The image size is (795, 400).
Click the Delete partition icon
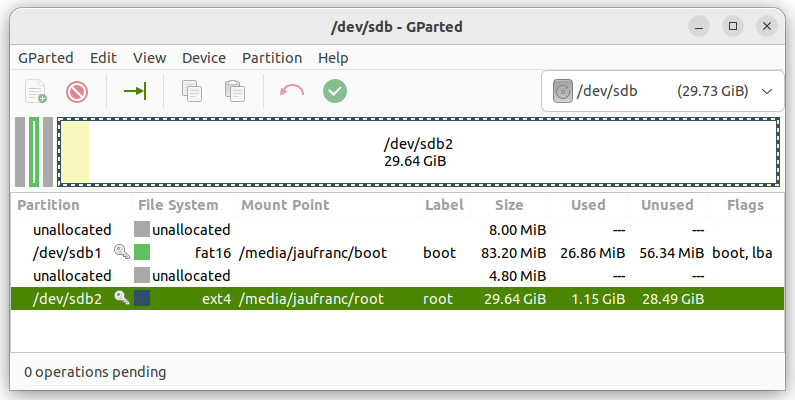77,92
